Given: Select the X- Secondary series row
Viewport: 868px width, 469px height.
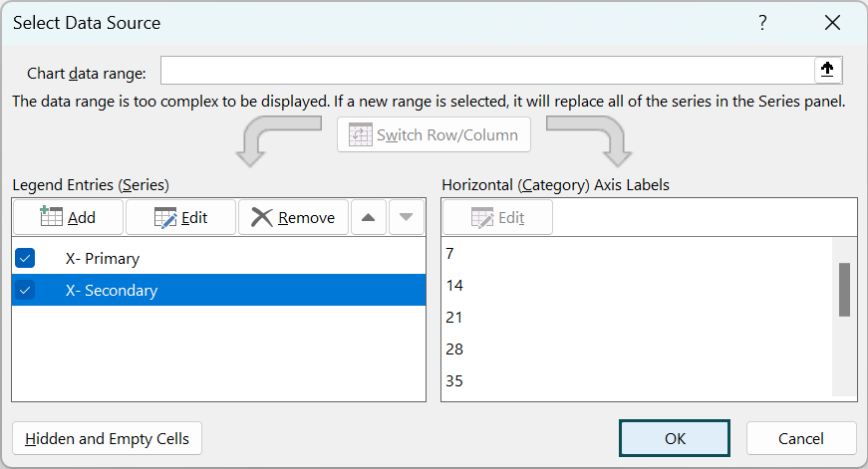Looking at the screenshot, I should click(x=218, y=290).
